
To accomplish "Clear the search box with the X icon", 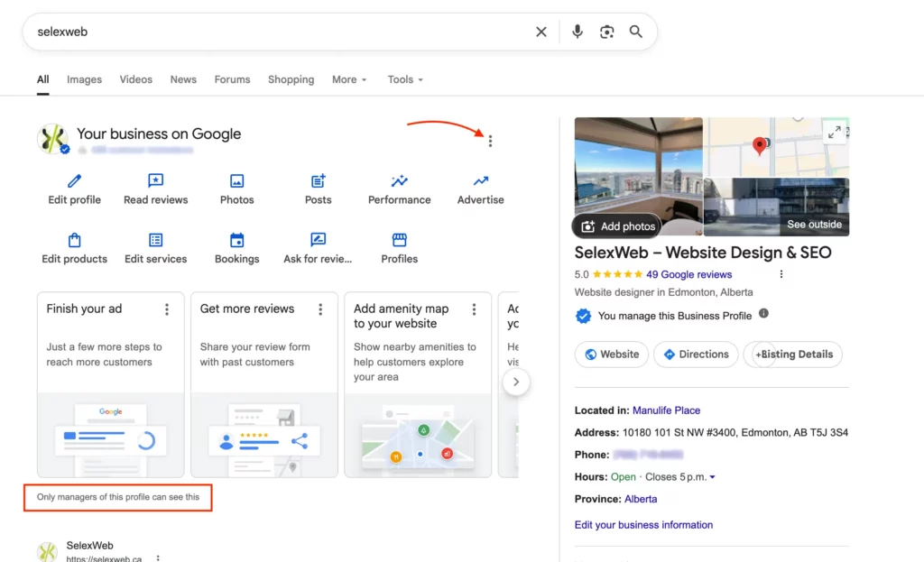I will [x=541, y=32].
